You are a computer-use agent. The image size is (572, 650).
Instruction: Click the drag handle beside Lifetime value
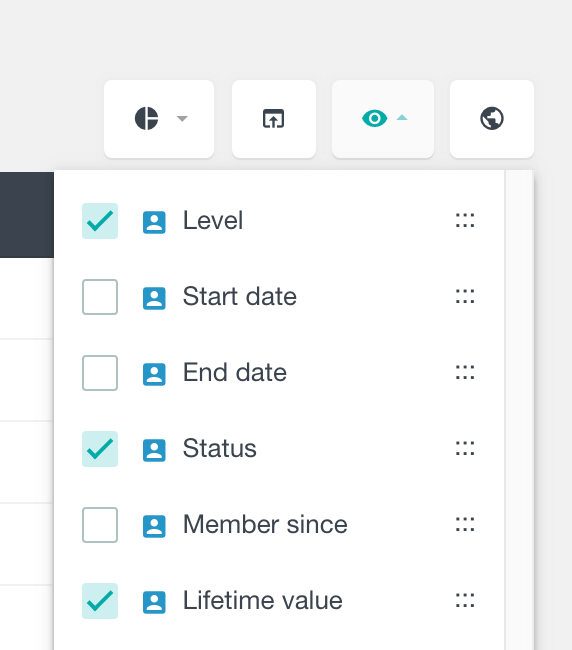(x=465, y=600)
